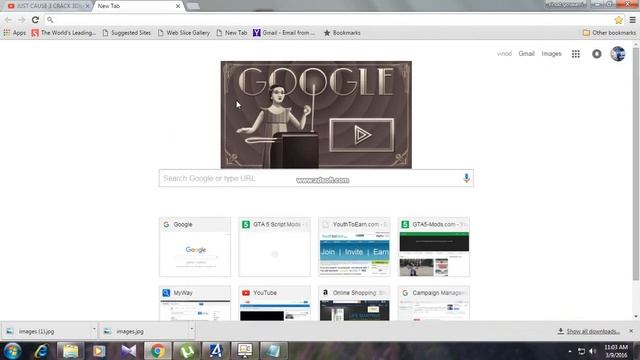Open the YouthToEarn.com thumbnail
640x360 pixels.
[x=354, y=247]
